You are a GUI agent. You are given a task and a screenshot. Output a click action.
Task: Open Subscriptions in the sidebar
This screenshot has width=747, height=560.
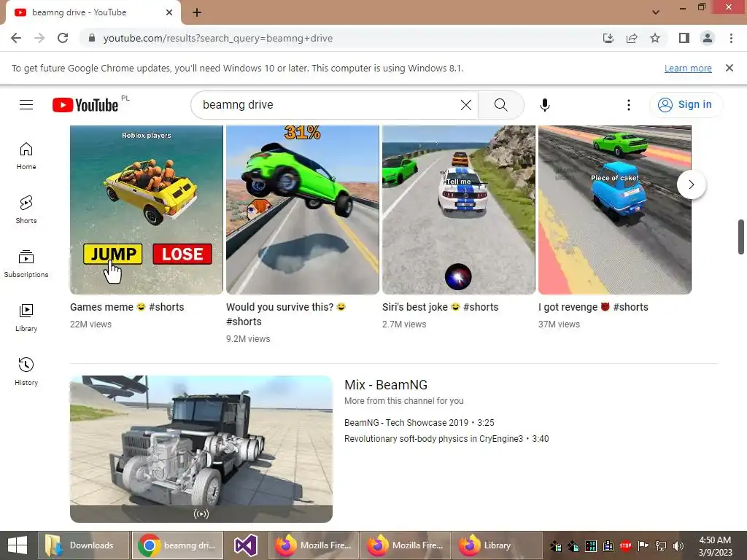click(x=26, y=264)
